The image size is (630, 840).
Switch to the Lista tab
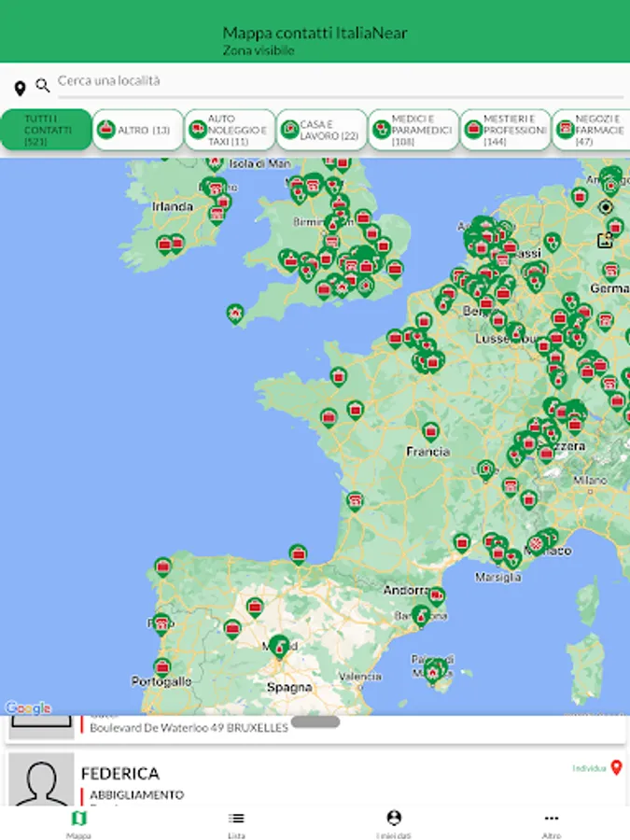[236, 824]
